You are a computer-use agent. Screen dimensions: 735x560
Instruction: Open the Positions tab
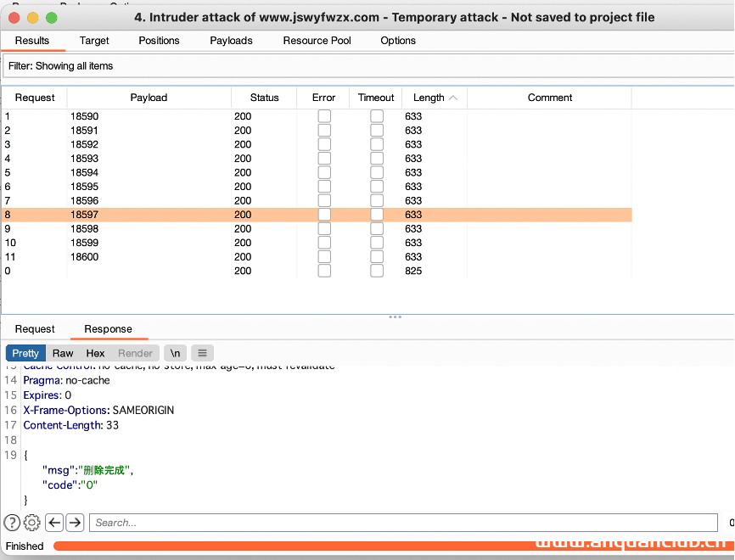click(x=159, y=40)
